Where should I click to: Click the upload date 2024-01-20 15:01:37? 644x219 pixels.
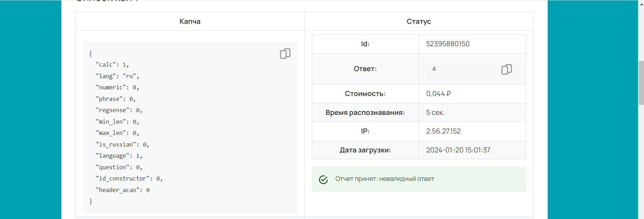tap(458, 150)
